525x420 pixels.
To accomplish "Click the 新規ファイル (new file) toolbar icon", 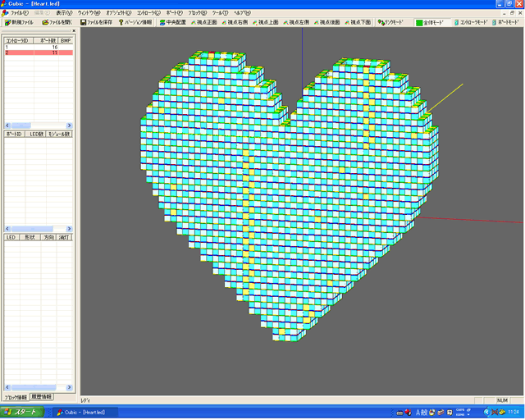I will [19, 23].
